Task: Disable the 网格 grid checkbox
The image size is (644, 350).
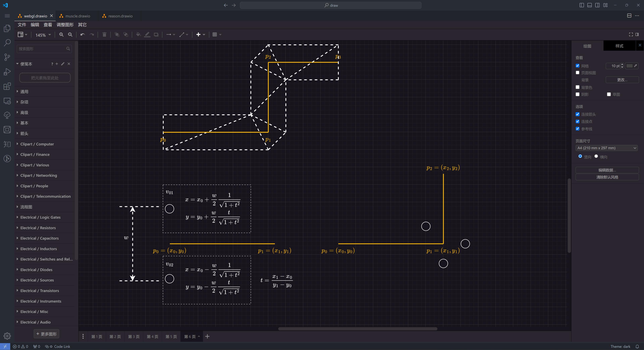Action: coord(577,66)
